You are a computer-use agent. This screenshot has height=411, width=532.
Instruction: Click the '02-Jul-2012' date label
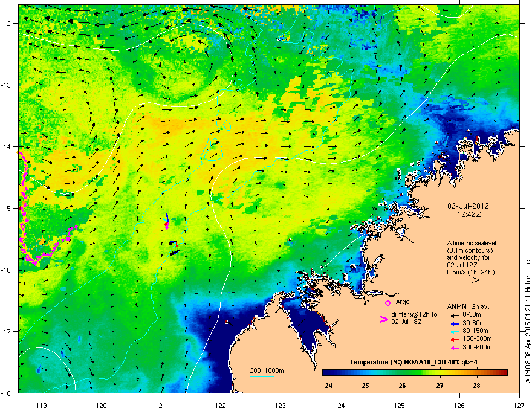point(468,206)
